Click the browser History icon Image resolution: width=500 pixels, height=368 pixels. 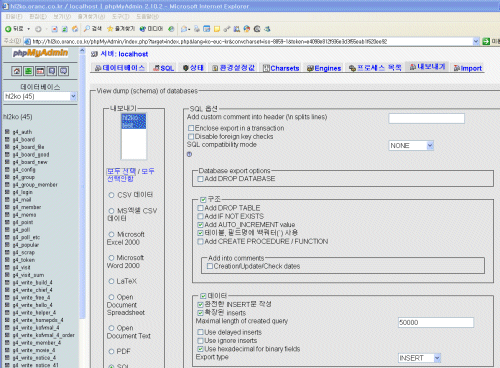coord(171,29)
